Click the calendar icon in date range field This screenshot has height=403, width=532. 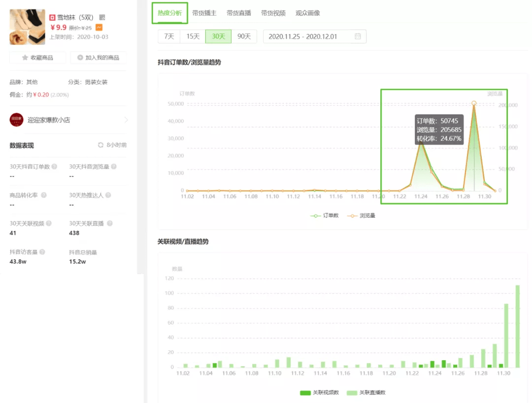[x=358, y=36]
